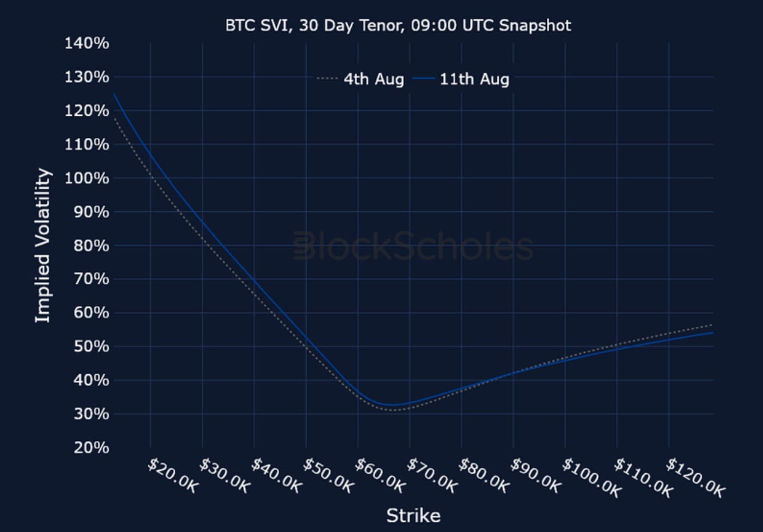Select the $60.0K strike tick label
This screenshot has height=532, width=763.
click(379, 476)
